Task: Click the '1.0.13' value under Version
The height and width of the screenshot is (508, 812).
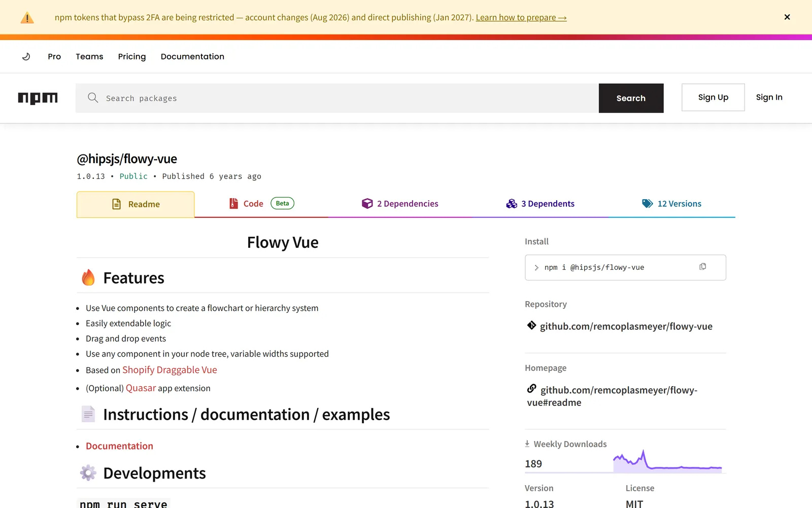Action: click(x=539, y=504)
